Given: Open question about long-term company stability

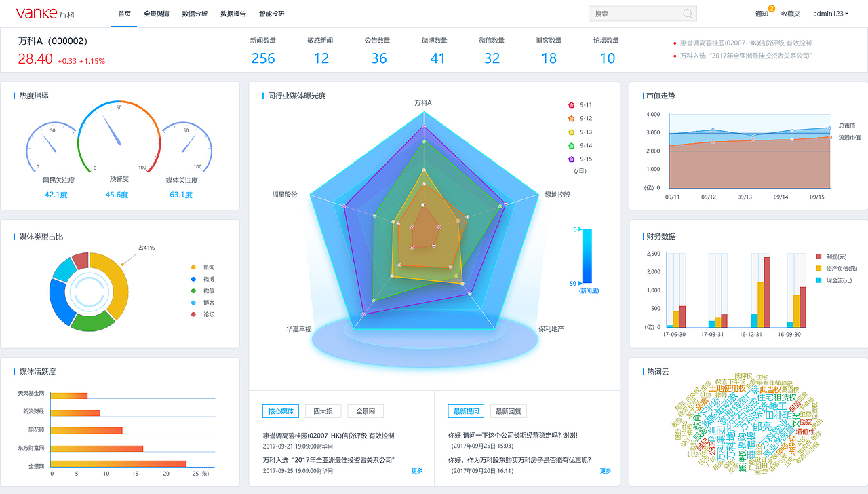Looking at the screenshot, I should click(x=513, y=435).
